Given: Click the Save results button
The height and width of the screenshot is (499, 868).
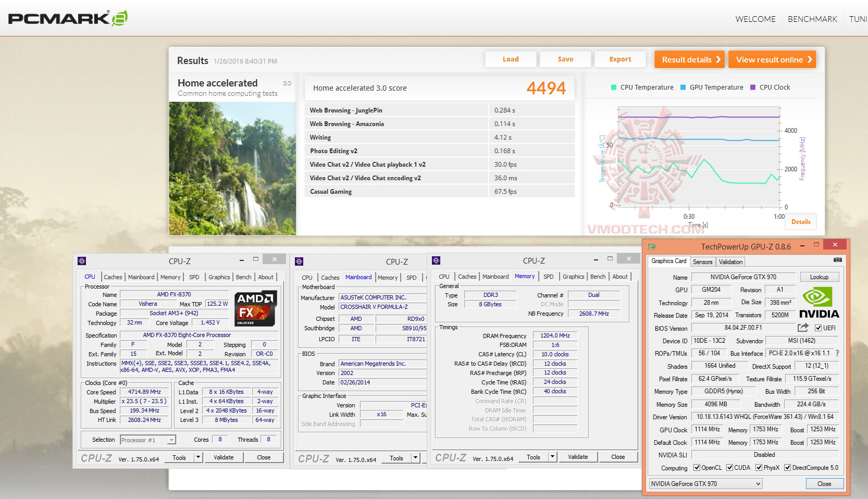Looking at the screenshot, I should point(565,59).
